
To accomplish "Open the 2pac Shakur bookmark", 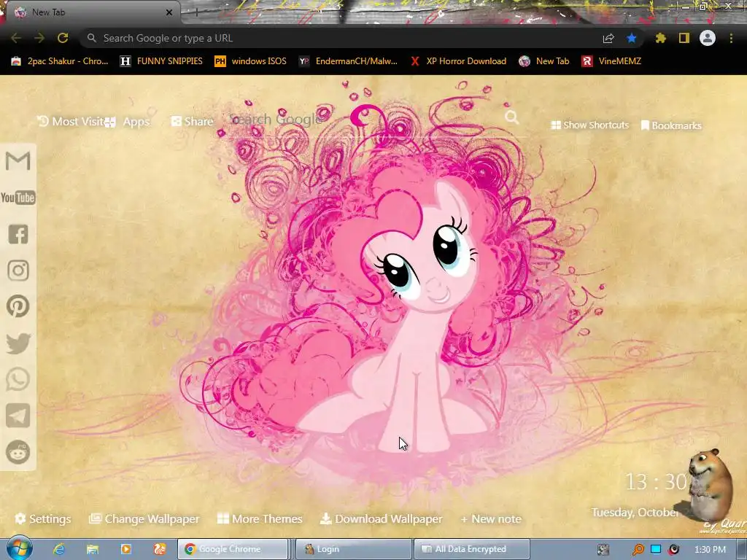I will click(60, 61).
